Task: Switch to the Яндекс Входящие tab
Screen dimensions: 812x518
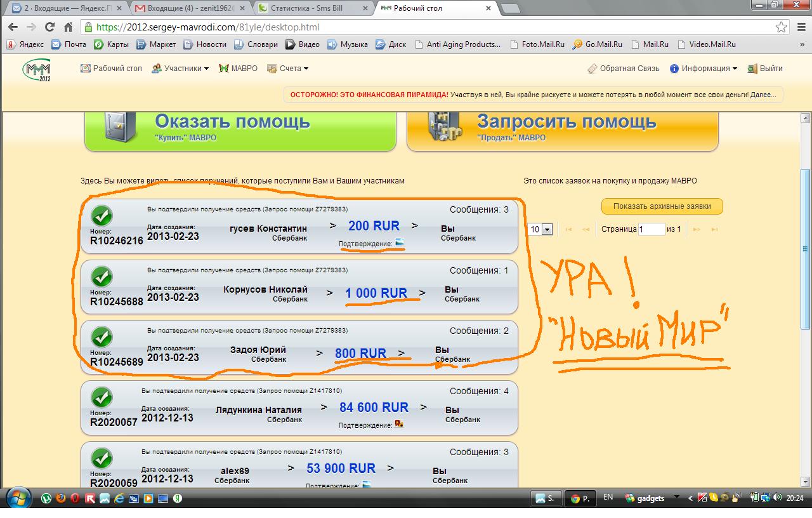Action: (67, 8)
